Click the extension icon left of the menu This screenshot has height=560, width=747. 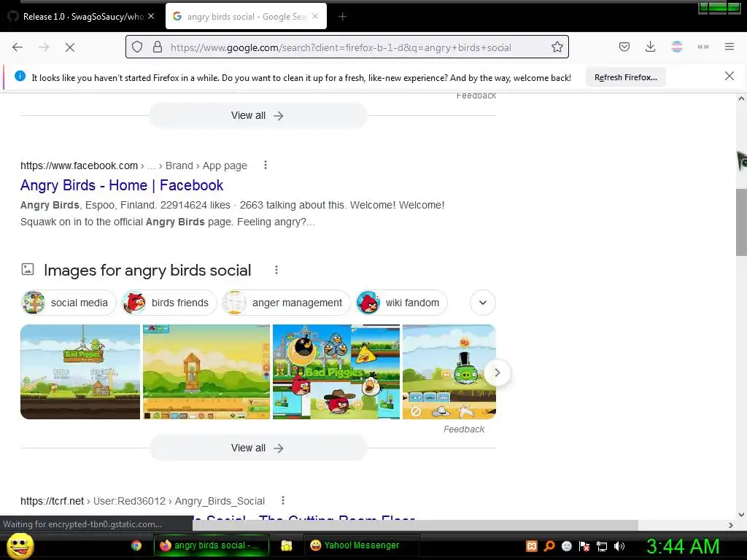[x=703, y=47]
